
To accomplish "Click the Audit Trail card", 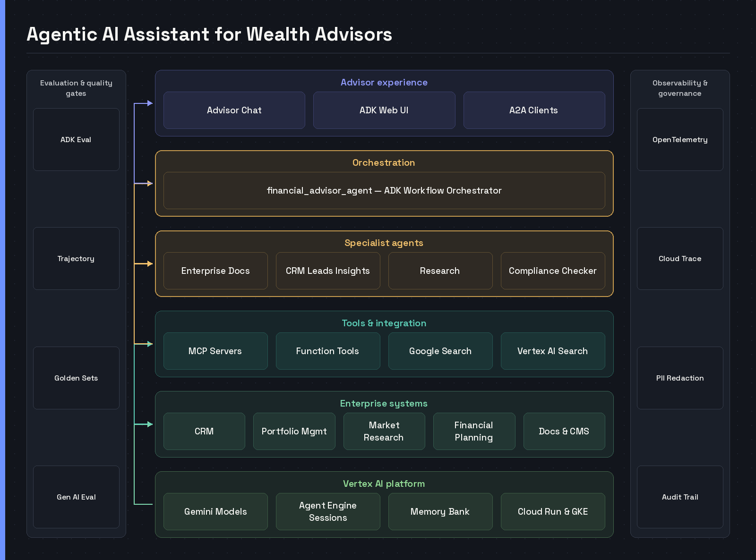I will (680, 497).
